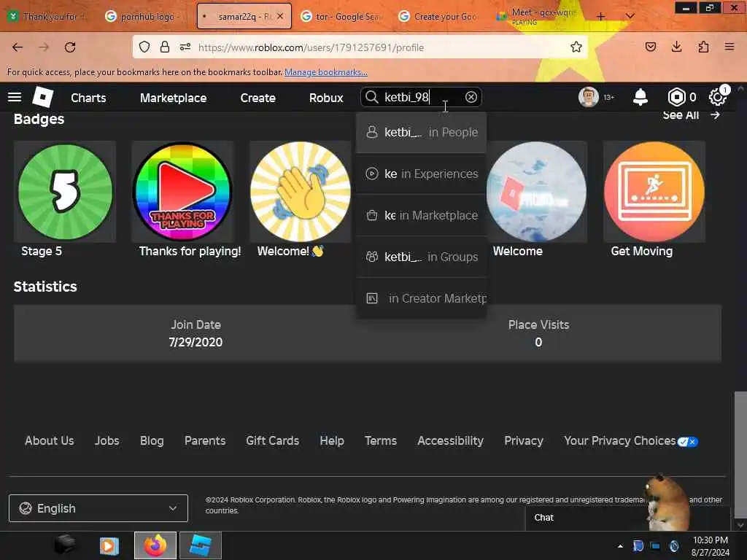Open the extensions puzzle icon
Image resolution: width=747 pixels, height=560 pixels.
click(x=703, y=47)
